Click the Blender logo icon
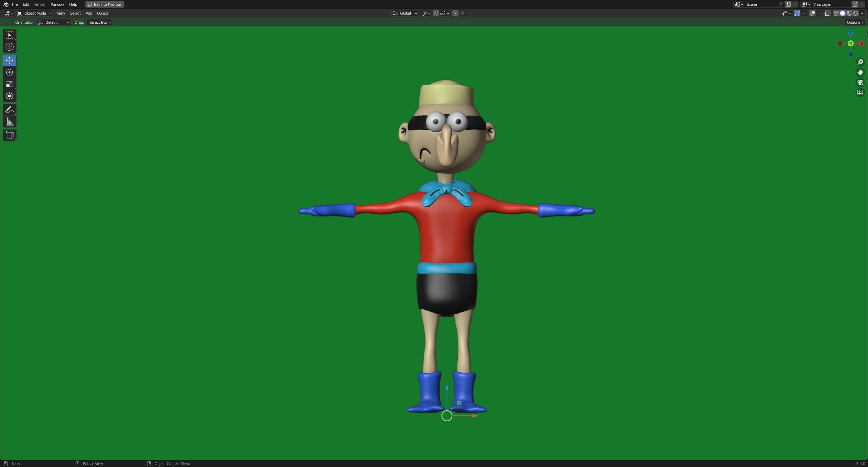The image size is (868, 467). click(x=6, y=4)
